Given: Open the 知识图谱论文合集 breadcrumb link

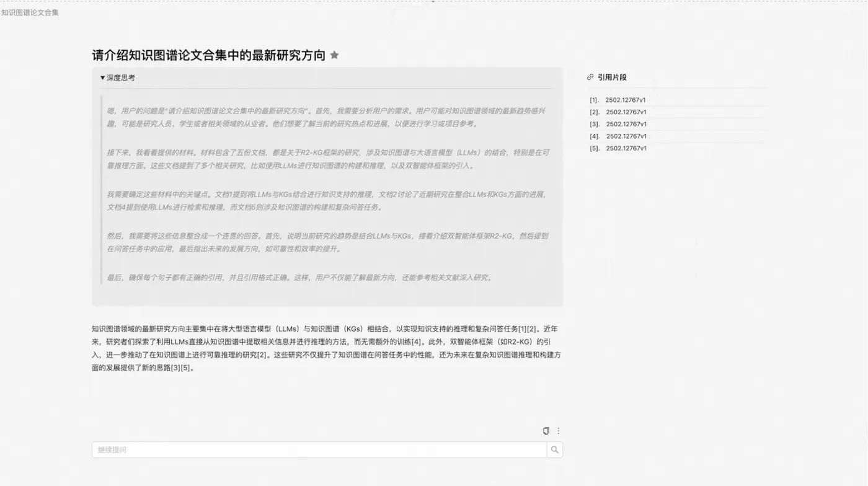Looking at the screenshot, I should tap(30, 12).
